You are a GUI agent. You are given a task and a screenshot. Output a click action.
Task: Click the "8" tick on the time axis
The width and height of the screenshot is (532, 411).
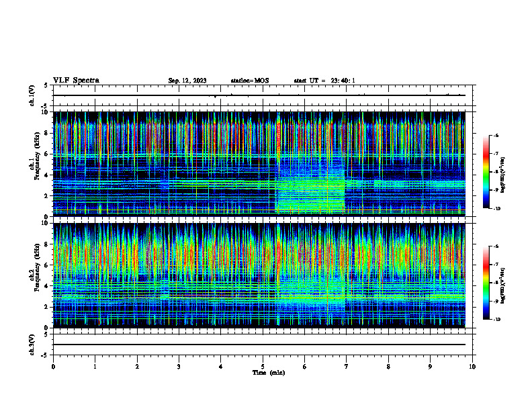coord(388,367)
